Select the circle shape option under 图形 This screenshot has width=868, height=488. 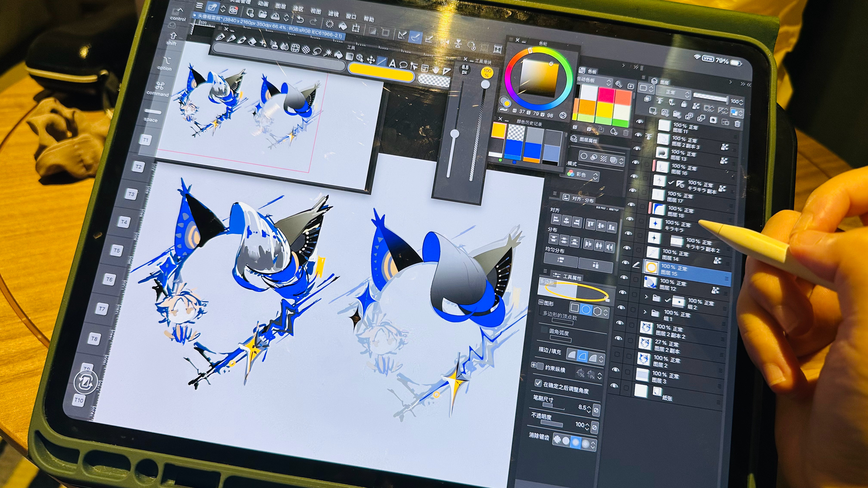point(586,310)
